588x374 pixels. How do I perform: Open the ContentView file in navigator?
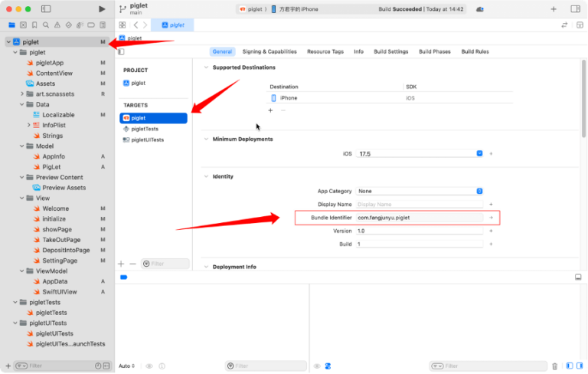pos(54,73)
